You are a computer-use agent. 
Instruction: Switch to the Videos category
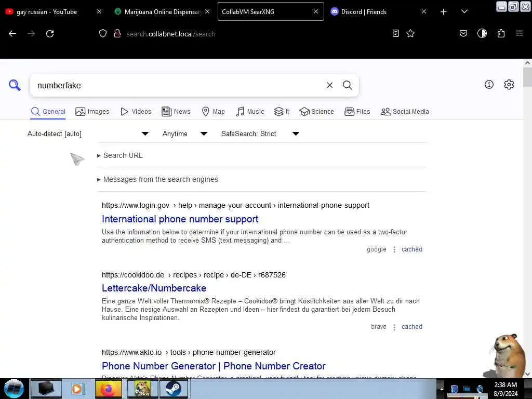[136, 112]
